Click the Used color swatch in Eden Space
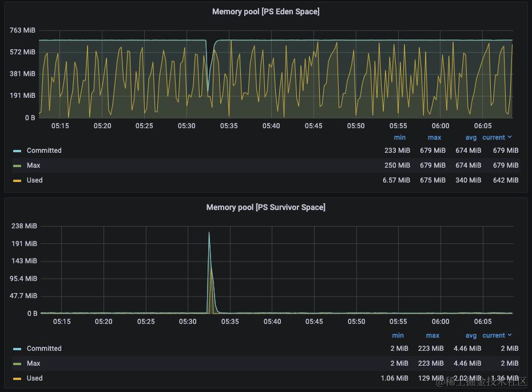The image size is (532, 392). tap(17, 181)
